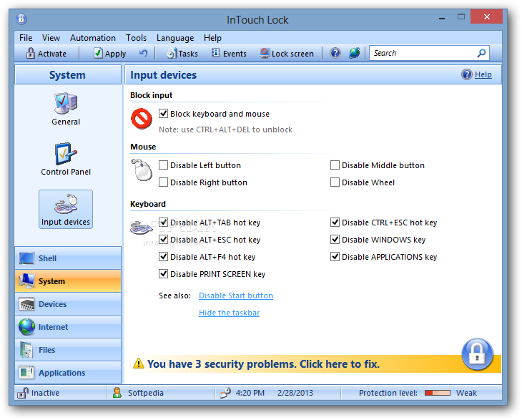Image resolution: width=522 pixels, height=420 pixels.
Task: Open the View menu
Action: pyautogui.click(x=51, y=38)
